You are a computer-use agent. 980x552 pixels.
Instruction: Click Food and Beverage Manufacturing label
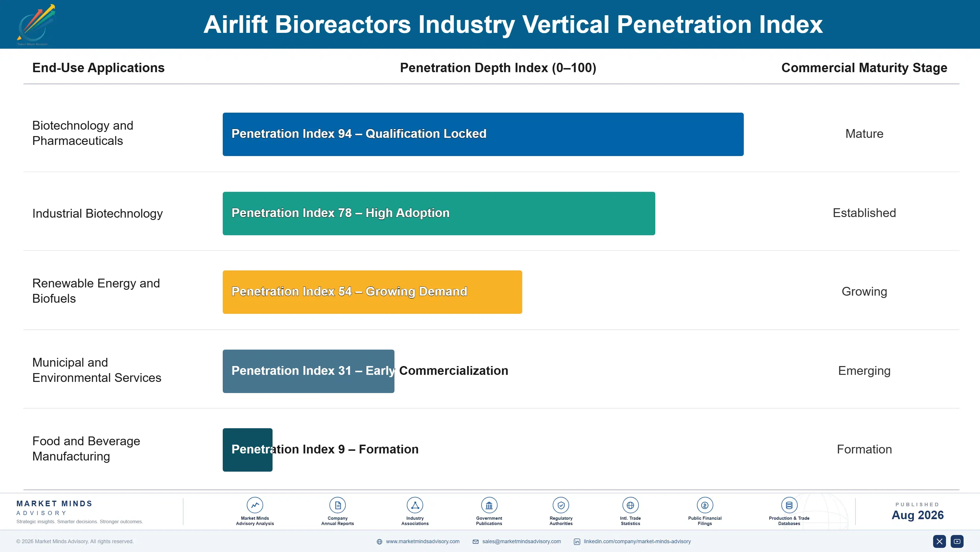click(86, 449)
